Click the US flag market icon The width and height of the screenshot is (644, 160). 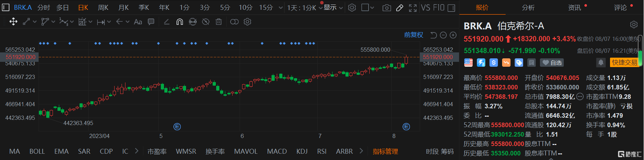(468, 63)
